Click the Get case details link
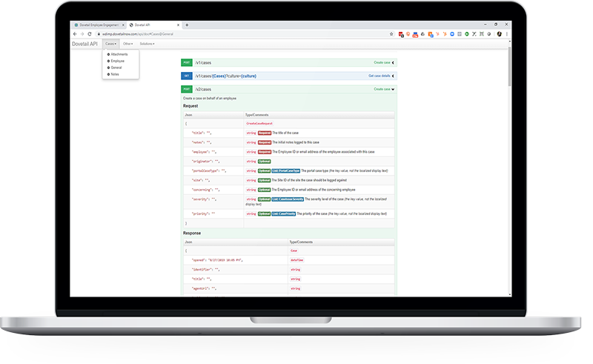 coord(380,76)
